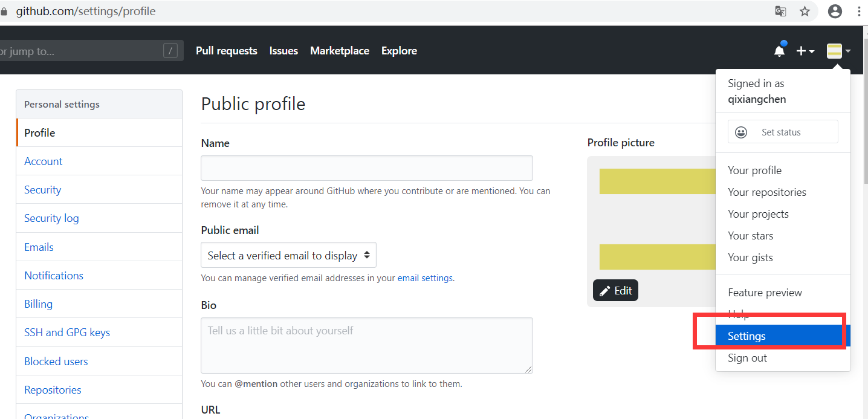Open the Chrome profile account icon

click(835, 11)
